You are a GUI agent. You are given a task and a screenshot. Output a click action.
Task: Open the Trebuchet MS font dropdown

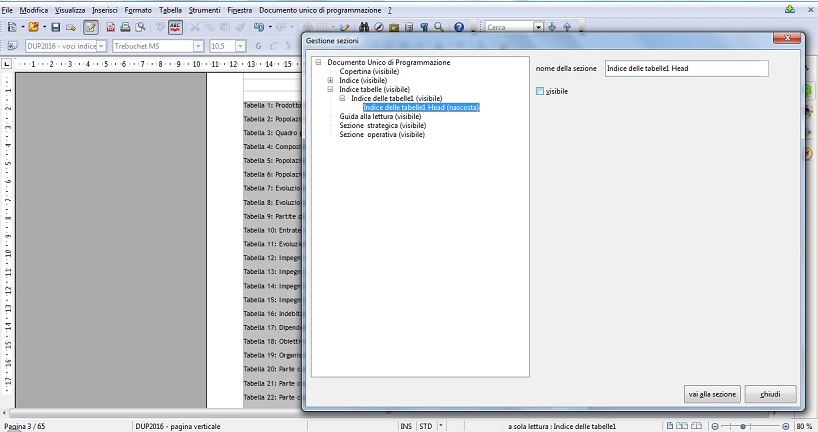[198, 46]
